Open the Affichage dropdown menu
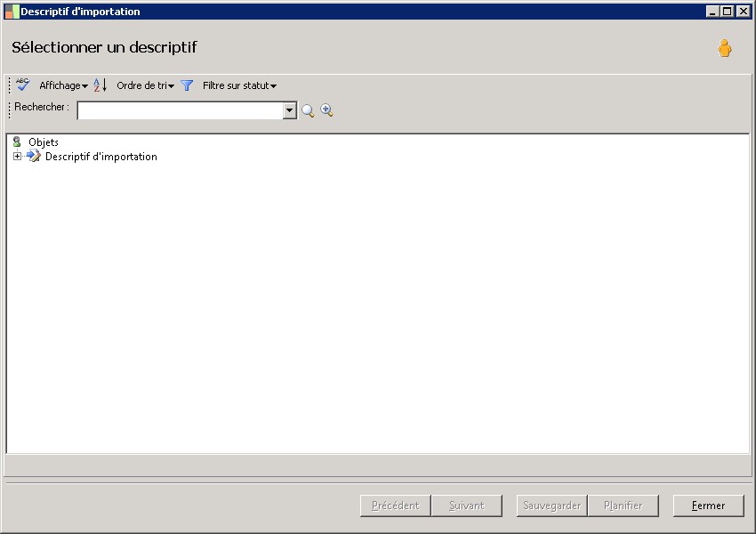 [63, 85]
